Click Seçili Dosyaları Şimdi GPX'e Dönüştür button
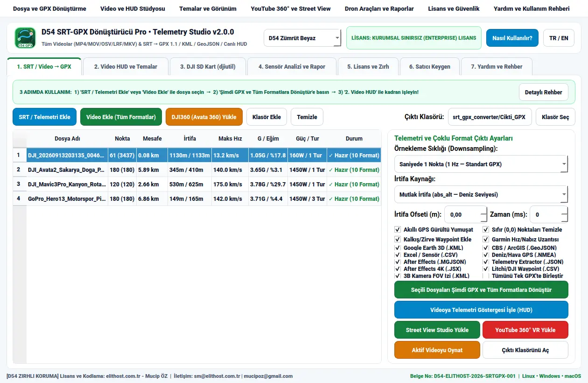The image size is (588, 383). [481, 290]
